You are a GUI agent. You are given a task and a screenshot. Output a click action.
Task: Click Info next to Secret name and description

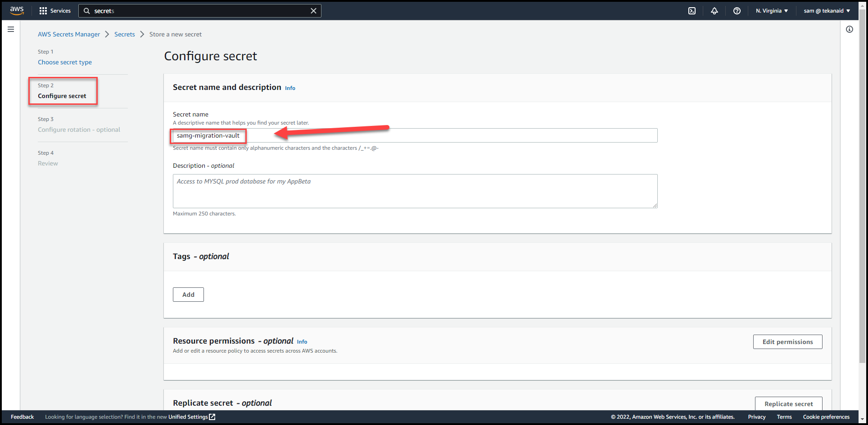290,88
